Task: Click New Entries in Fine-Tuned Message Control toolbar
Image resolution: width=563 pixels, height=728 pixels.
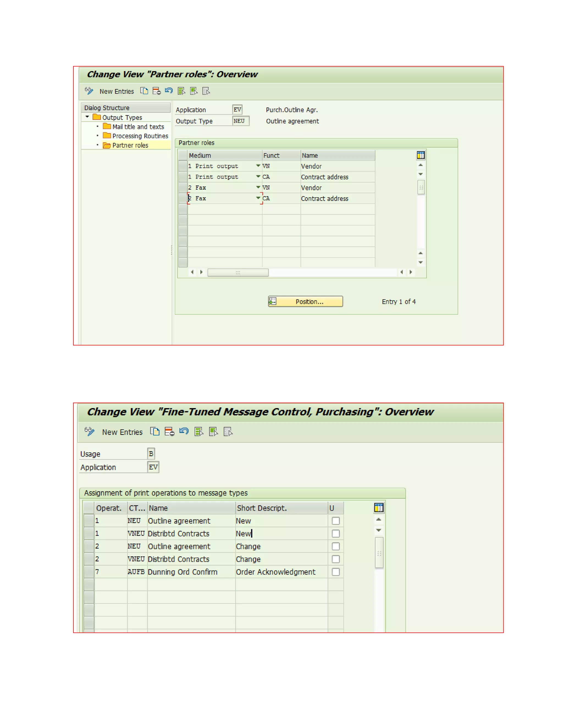Action: (122, 432)
